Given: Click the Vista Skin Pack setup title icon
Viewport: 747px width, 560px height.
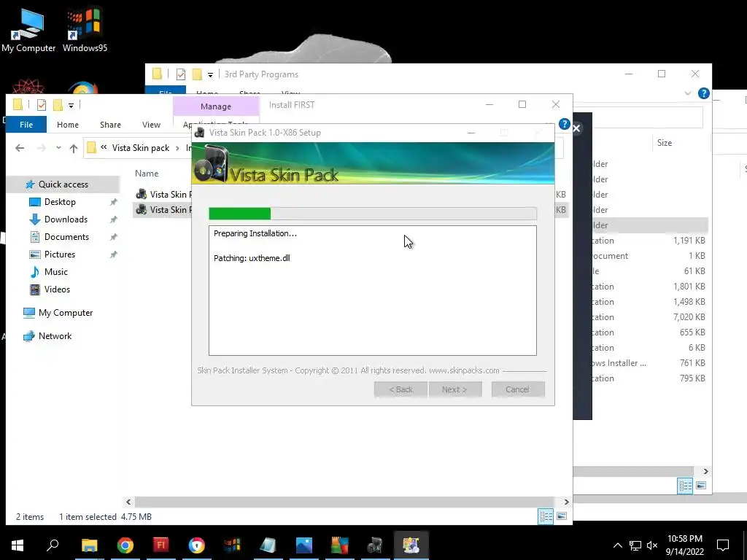Looking at the screenshot, I should click(200, 133).
